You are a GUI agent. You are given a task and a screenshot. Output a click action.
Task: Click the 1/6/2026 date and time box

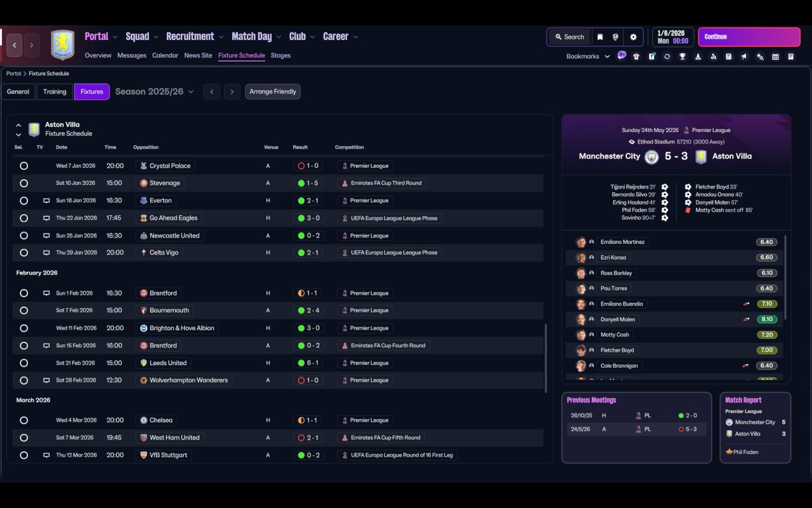[673, 37]
